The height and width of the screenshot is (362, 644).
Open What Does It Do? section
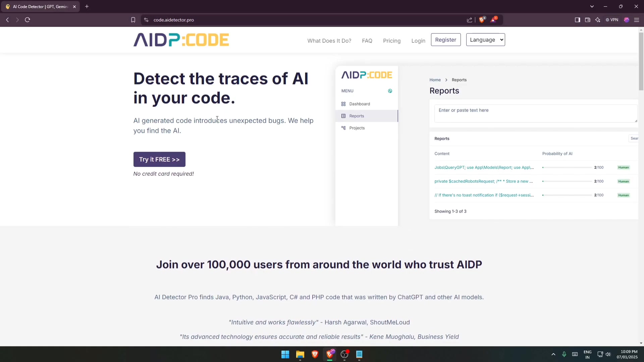[x=329, y=41]
